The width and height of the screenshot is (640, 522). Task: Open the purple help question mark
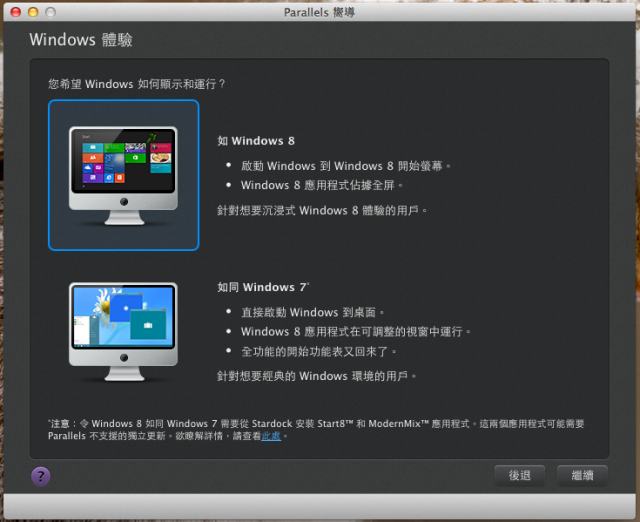pos(40,476)
